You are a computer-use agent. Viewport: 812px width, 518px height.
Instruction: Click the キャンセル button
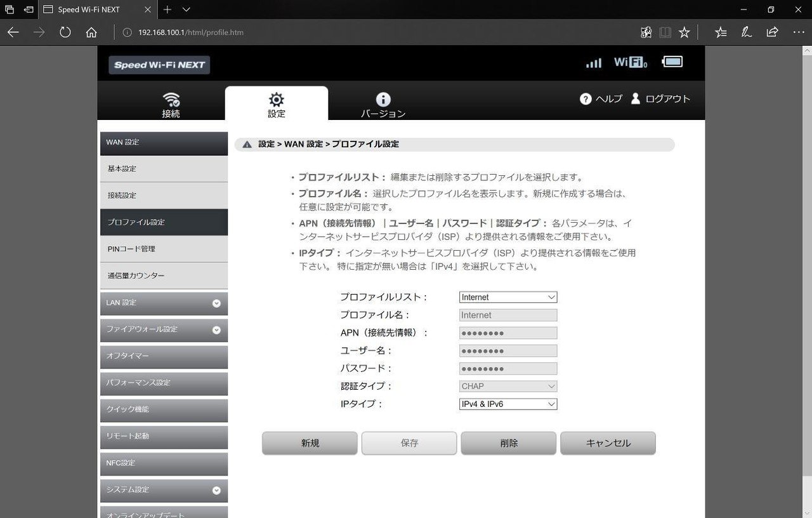tap(608, 443)
